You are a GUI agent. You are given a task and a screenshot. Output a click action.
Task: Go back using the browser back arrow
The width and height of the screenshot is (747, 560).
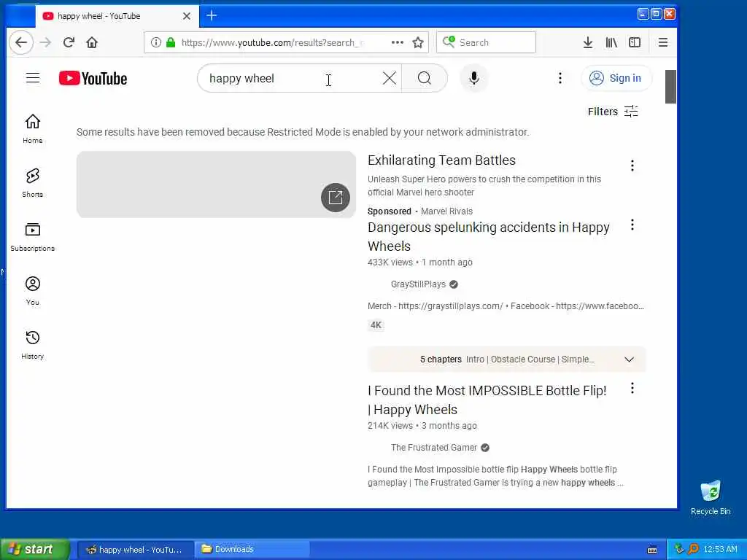(x=21, y=42)
